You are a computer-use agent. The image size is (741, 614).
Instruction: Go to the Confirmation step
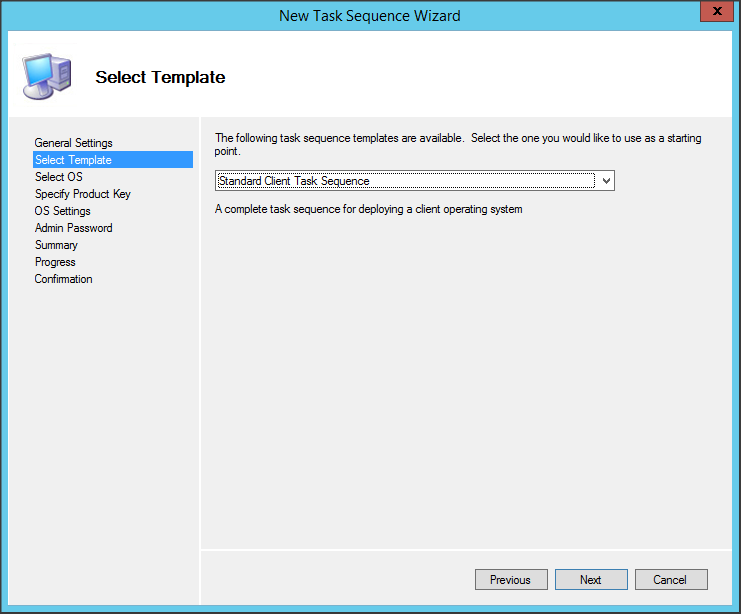pyautogui.click(x=63, y=279)
